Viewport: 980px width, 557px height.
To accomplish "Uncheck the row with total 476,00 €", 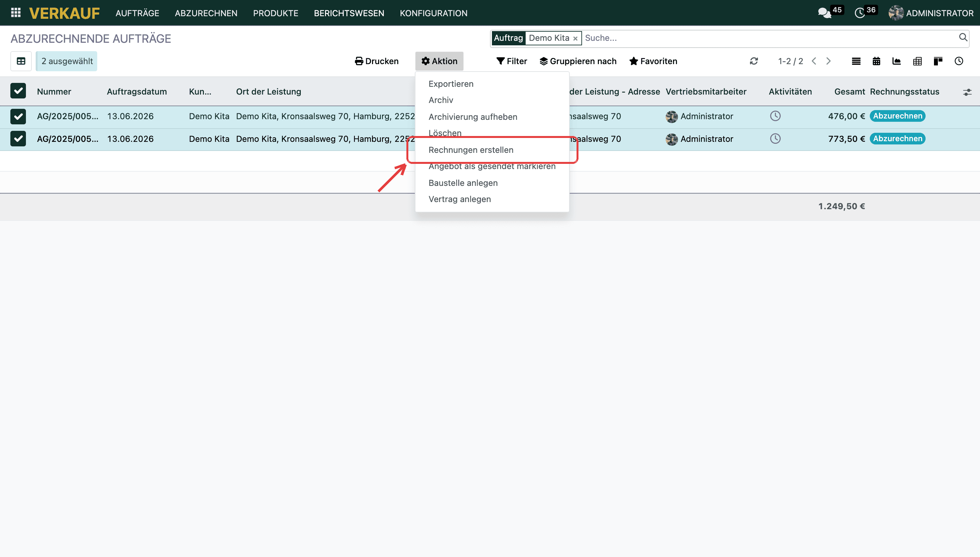I will 18,116.
